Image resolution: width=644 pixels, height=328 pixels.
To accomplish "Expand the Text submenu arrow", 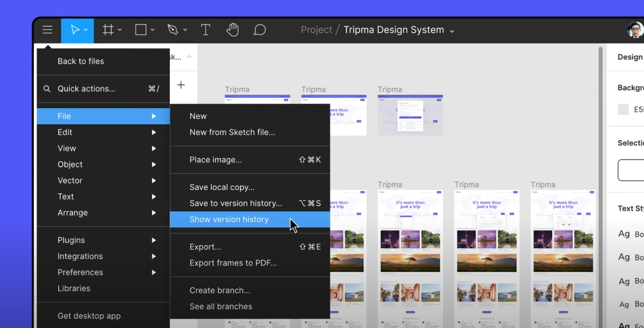I will [154, 197].
